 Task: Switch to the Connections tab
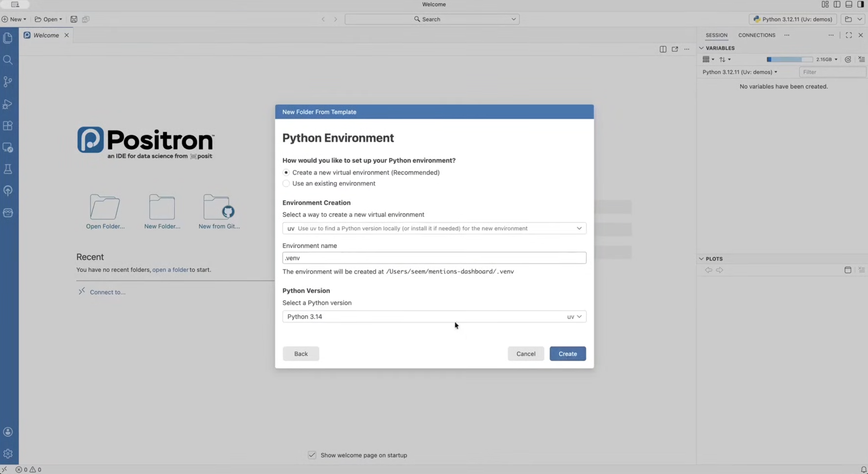(756, 35)
